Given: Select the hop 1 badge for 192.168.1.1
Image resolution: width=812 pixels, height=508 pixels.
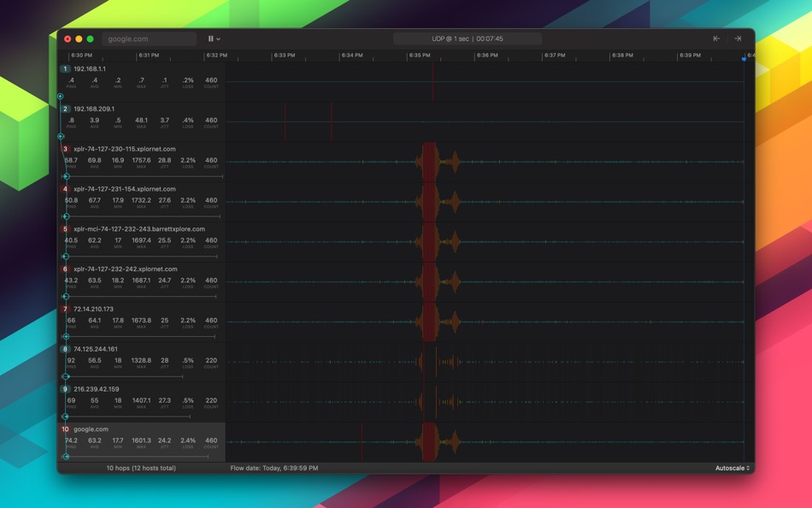Looking at the screenshot, I should point(63,69).
